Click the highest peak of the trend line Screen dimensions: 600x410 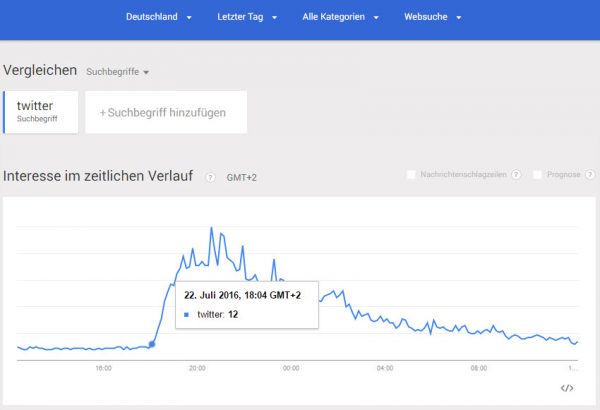pos(211,228)
